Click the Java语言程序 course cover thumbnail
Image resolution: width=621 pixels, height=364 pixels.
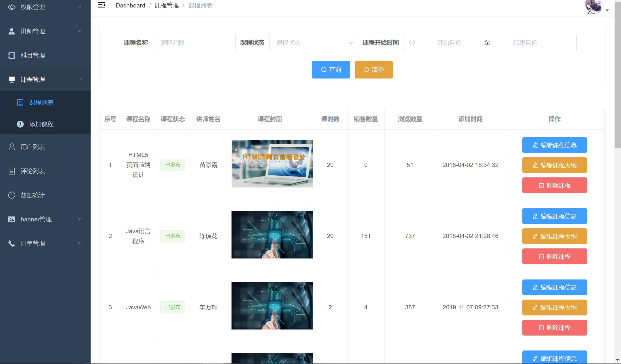pos(272,235)
